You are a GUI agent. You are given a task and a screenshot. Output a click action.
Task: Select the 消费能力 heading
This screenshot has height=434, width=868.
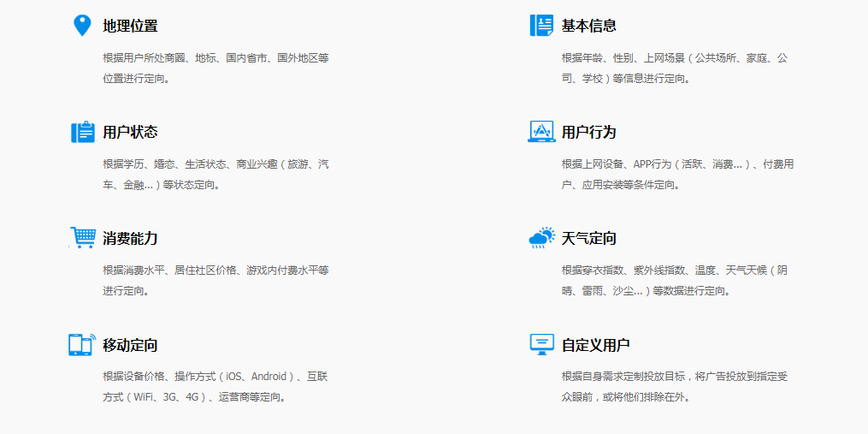point(130,238)
